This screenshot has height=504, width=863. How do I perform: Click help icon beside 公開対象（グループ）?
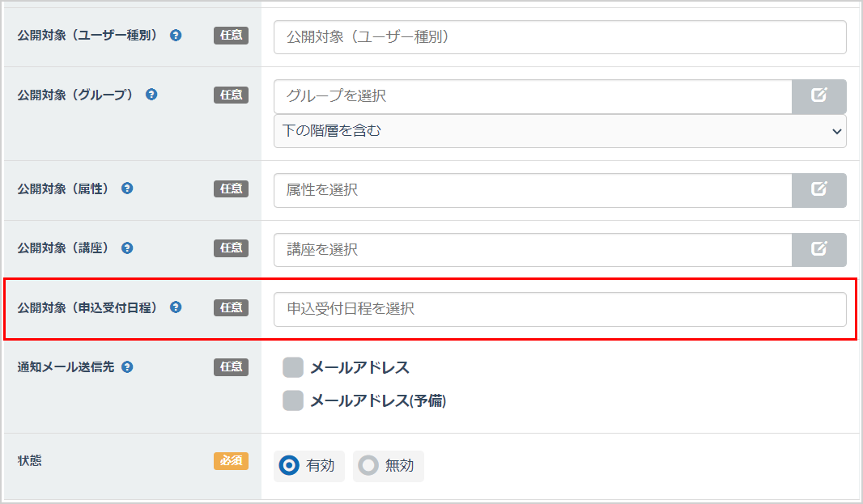[x=151, y=95]
